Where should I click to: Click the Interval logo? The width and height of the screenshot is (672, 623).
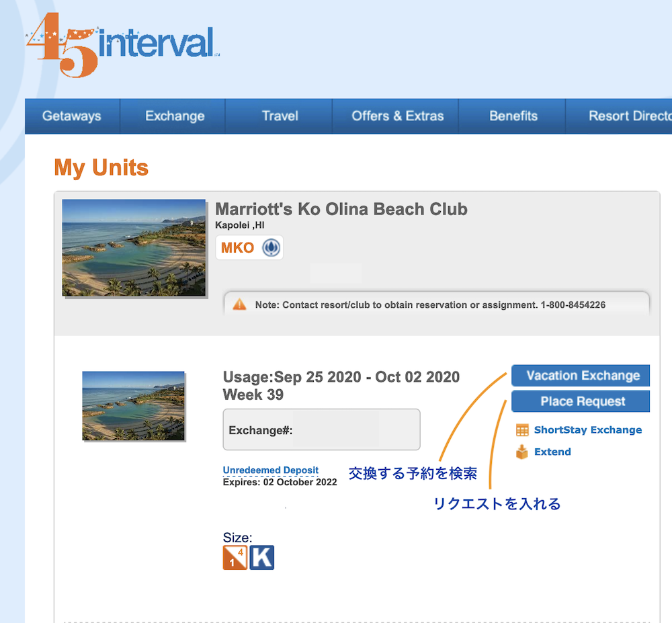pyautogui.click(x=121, y=46)
